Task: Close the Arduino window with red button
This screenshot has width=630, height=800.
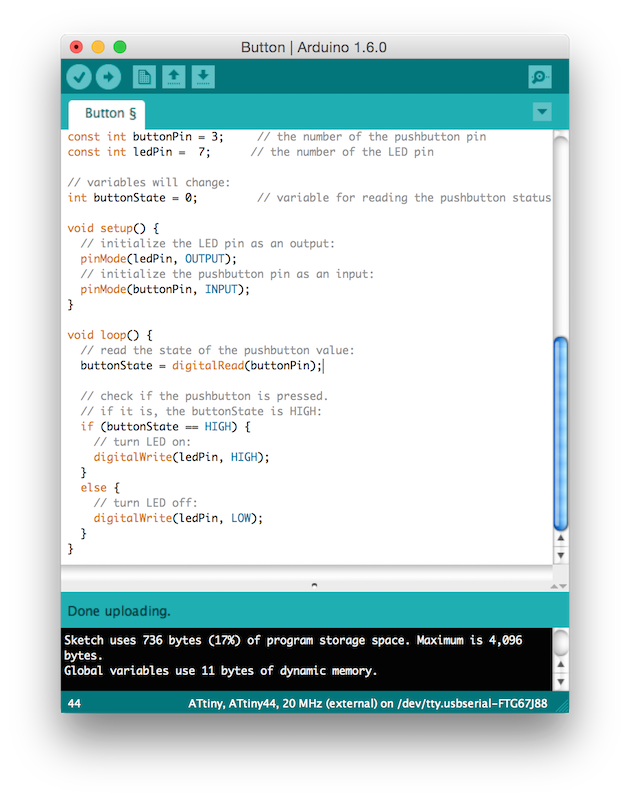Action: click(76, 47)
